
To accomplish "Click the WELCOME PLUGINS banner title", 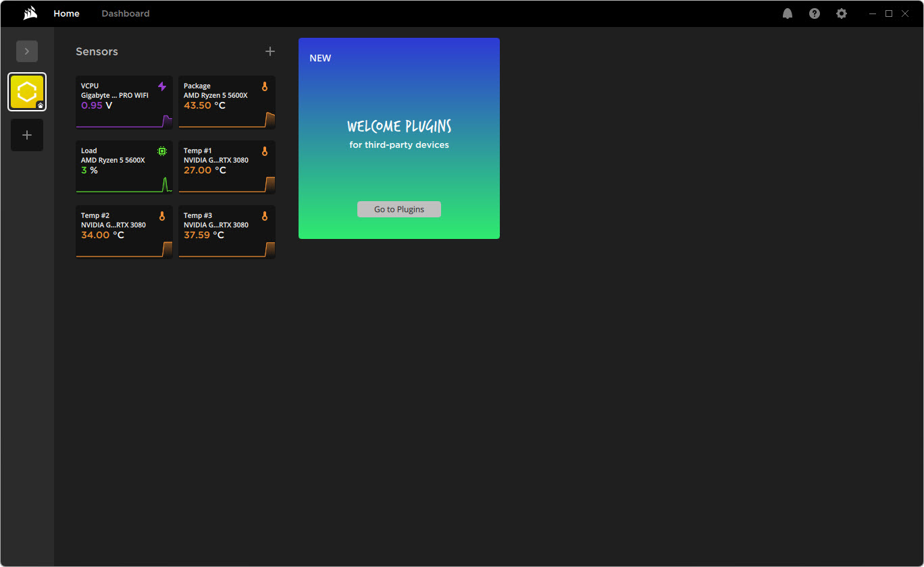I will click(x=399, y=126).
